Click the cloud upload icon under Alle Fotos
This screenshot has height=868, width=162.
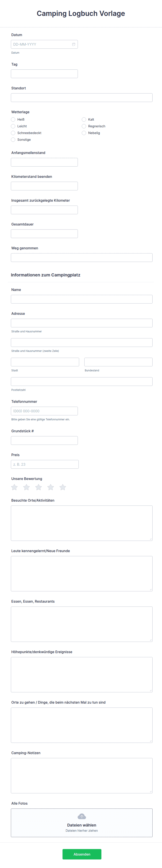[82, 816]
